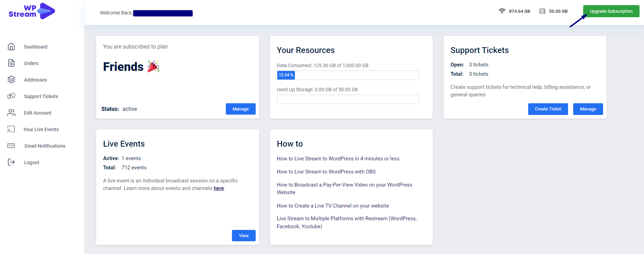Viewport: 644px width, 254px height.
Task: Click the Addresses layers icon
Action: coord(11,80)
